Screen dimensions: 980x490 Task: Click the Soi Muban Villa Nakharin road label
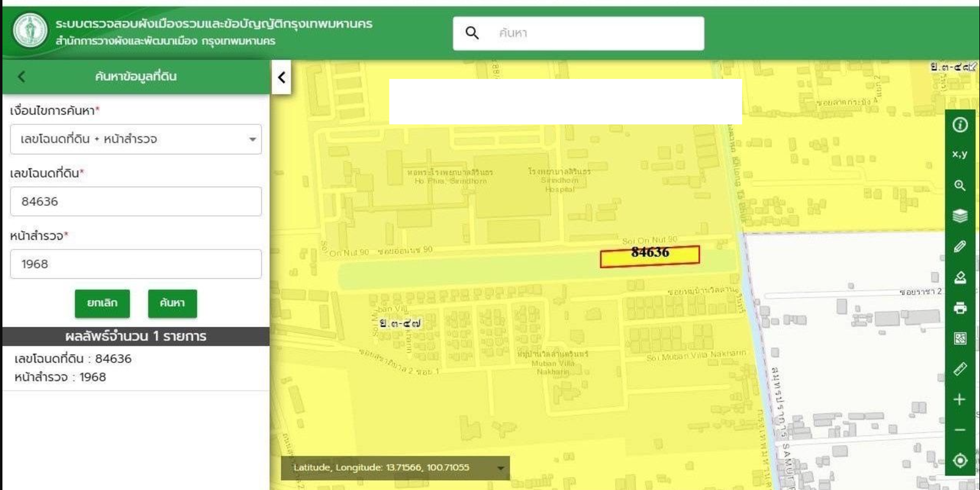tap(696, 356)
